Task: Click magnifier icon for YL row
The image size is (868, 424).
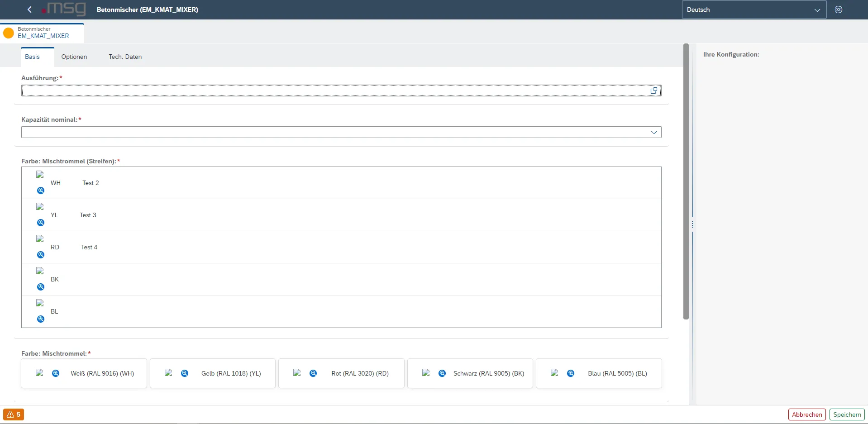Action: tap(41, 223)
